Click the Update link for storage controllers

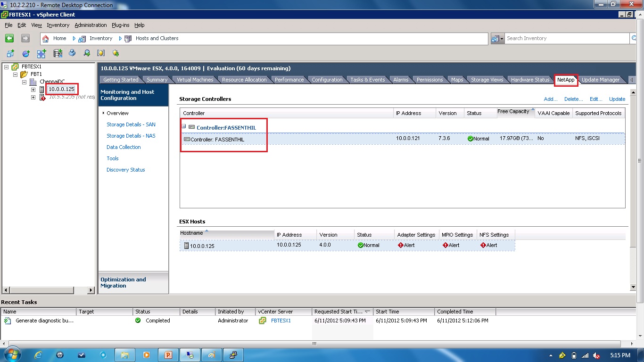[617, 99]
